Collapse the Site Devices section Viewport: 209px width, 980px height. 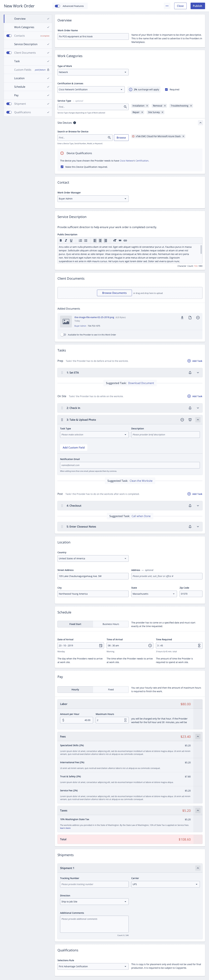point(200,123)
